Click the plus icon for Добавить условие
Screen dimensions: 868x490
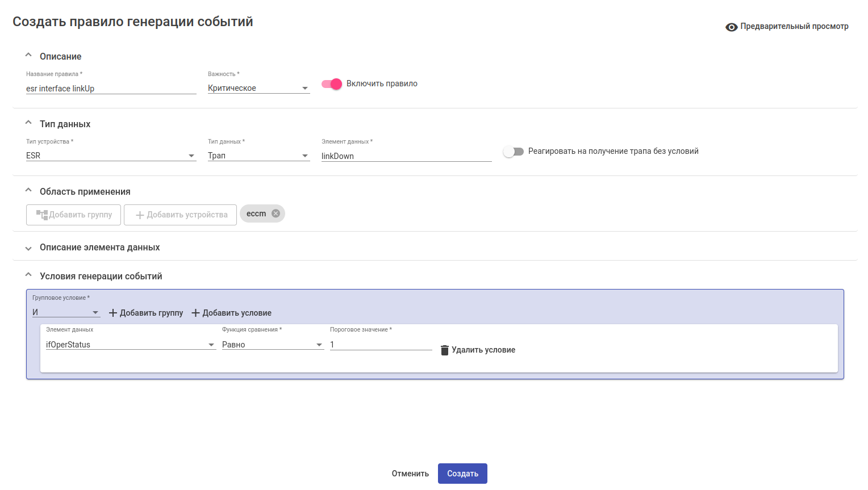[195, 313]
